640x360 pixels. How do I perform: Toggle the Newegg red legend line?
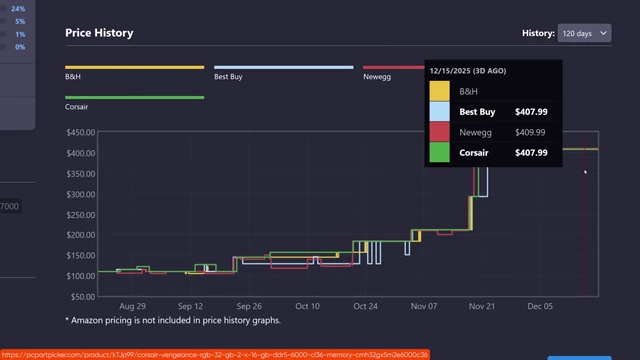(393, 67)
